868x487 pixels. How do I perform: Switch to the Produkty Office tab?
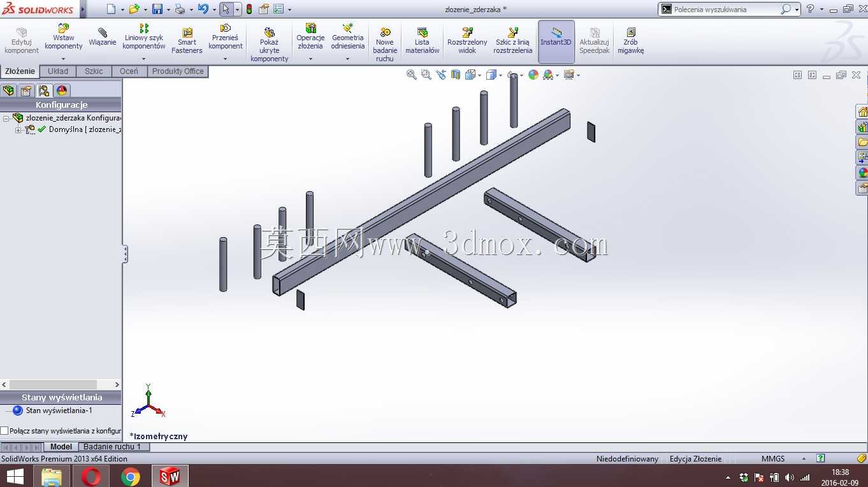[x=178, y=71]
